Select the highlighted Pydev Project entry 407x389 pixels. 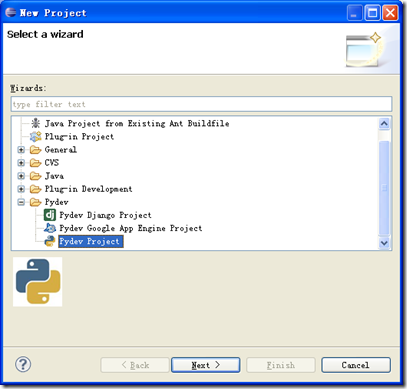pos(91,241)
